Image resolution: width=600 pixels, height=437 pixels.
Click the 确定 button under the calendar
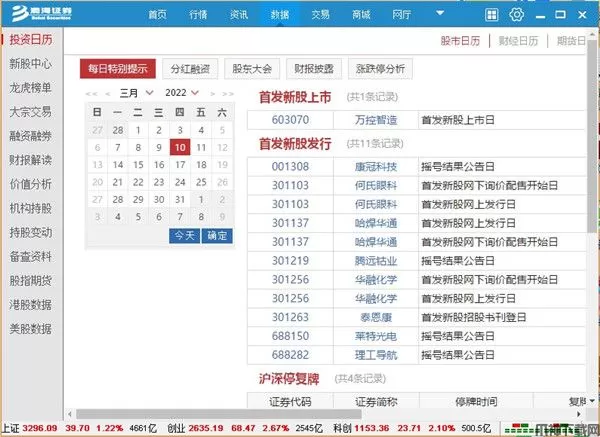217,236
